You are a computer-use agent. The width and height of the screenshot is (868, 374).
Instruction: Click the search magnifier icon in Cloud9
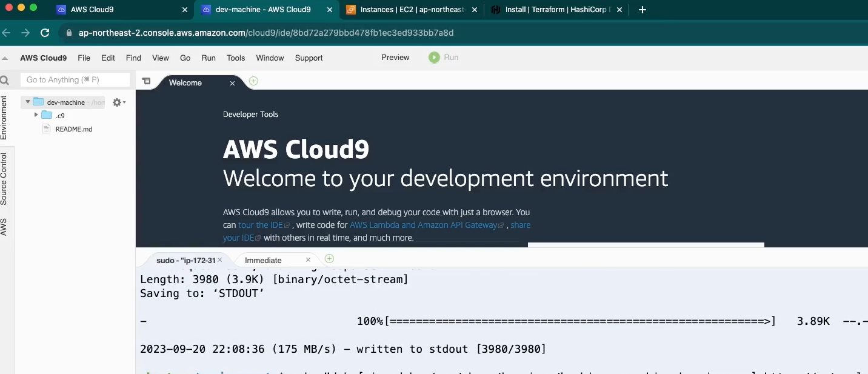pos(5,80)
